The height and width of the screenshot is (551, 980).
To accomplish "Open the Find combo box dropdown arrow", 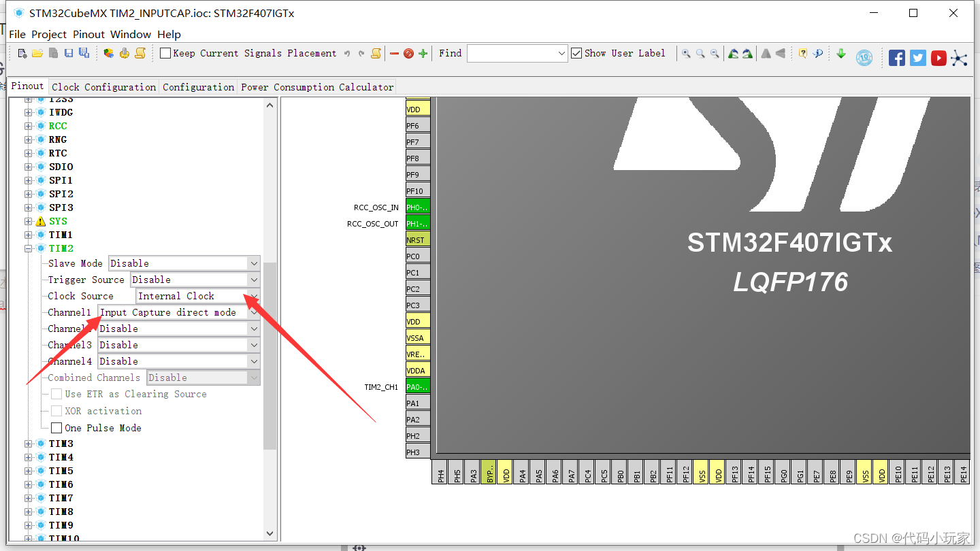I will pos(561,53).
